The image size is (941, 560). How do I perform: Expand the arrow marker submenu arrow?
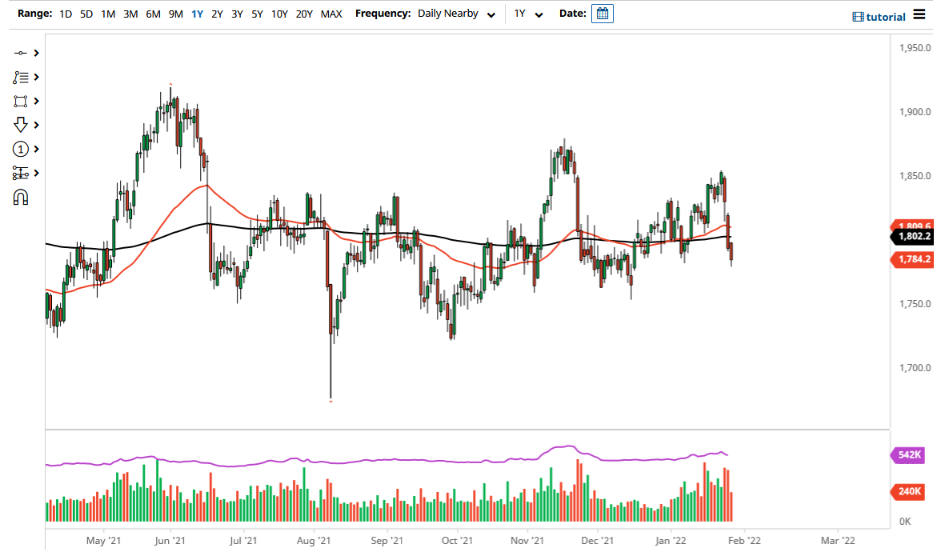(x=37, y=125)
